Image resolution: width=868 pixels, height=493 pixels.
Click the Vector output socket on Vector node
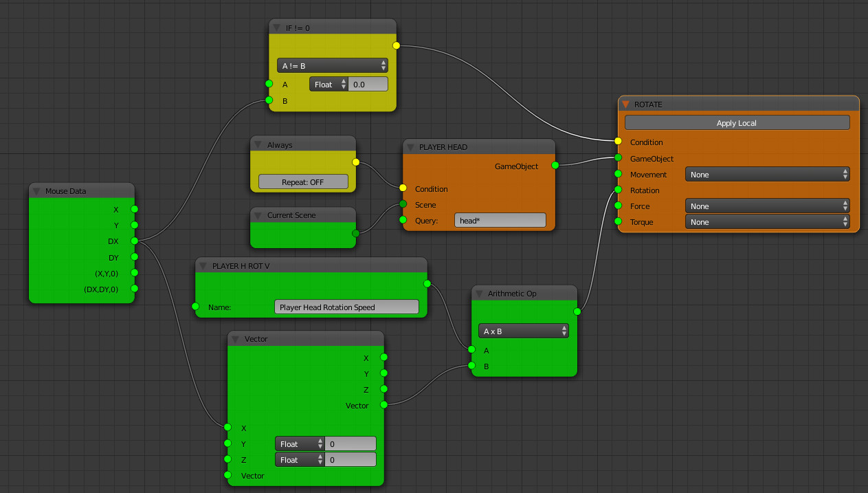tap(384, 405)
